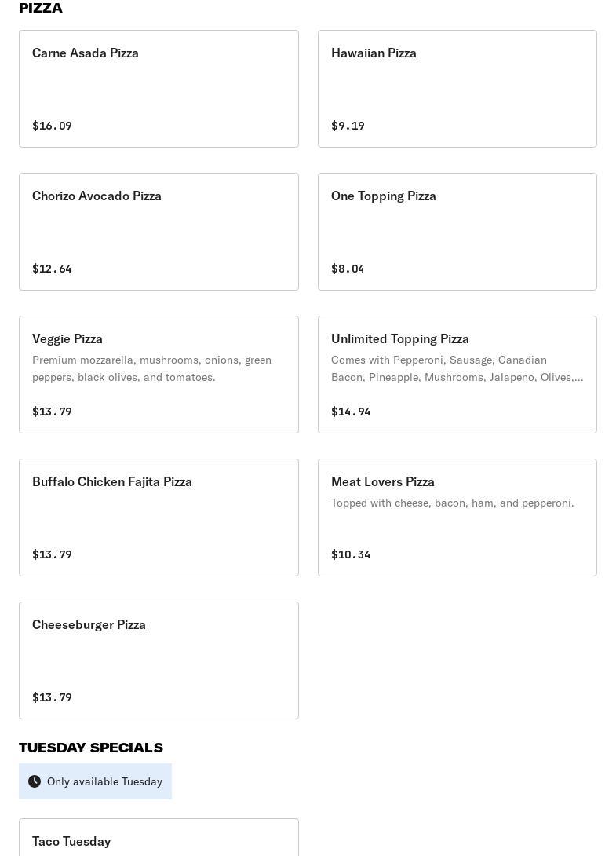Click the Only available Tuesday badge
Image resolution: width=616 pixels, height=856 pixels.
point(95,781)
